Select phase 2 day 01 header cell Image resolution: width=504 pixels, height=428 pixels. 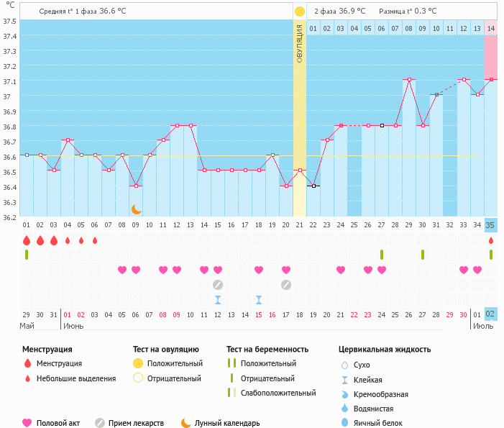tap(313, 28)
